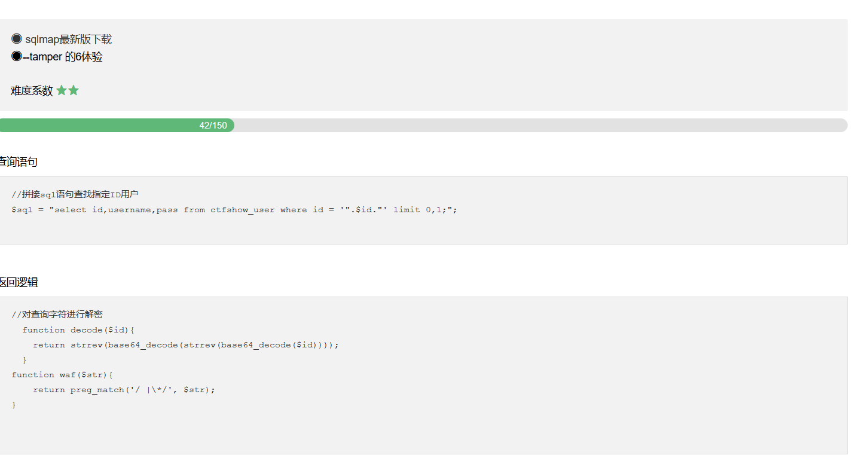
Task: Click the //对查询字符进行解密 comment line
Action: tap(57, 314)
